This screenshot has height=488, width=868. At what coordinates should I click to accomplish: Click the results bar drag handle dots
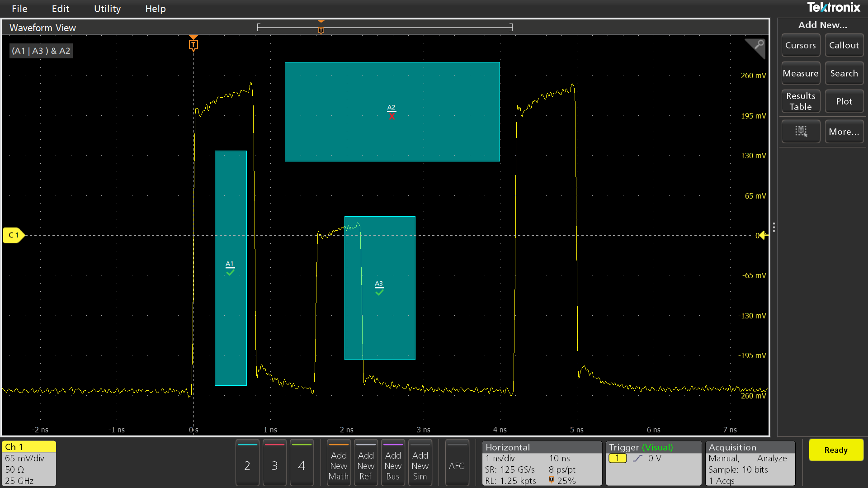tap(774, 227)
